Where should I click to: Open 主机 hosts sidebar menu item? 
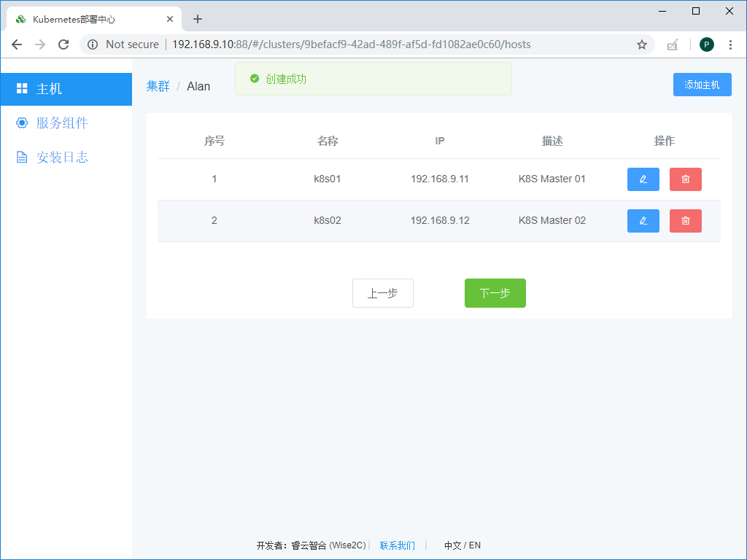(66, 89)
